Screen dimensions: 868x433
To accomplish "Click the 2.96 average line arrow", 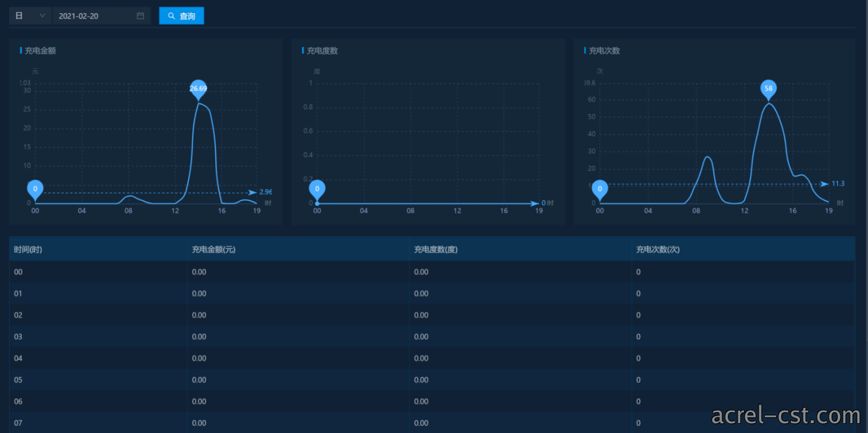I will coord(253,192).
